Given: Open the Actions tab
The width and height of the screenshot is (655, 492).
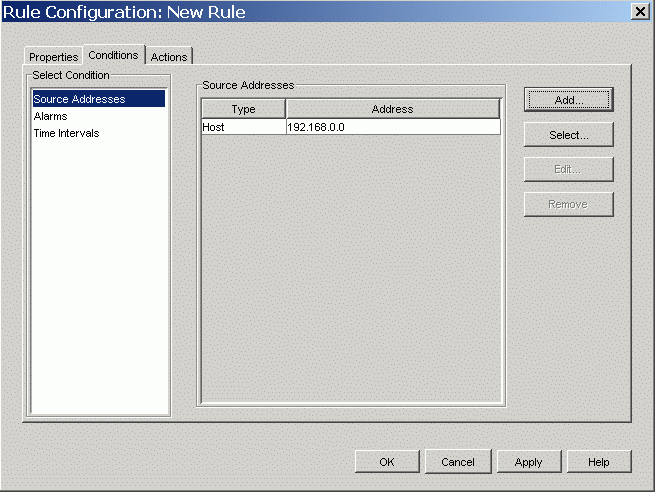Looking at the screenshot, I should pos(169,56).
